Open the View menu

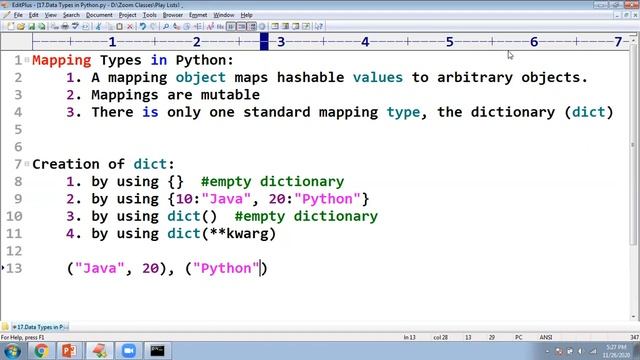click(51, 15)
